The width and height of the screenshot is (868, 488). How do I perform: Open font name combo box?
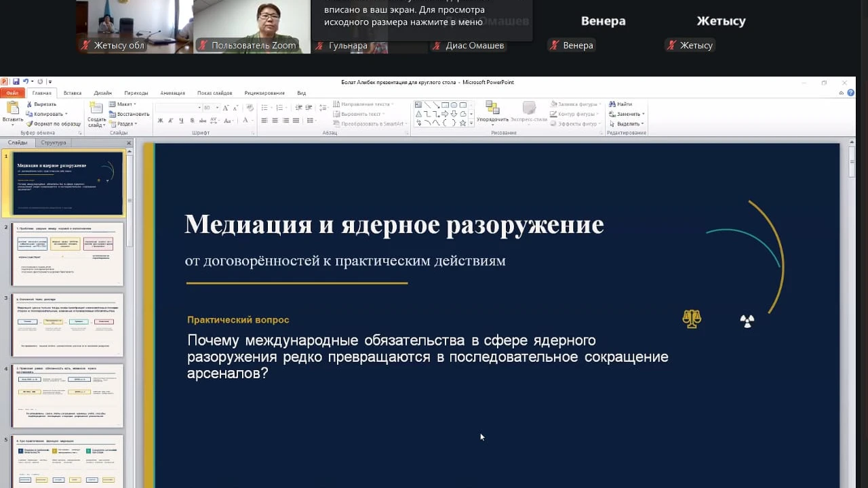tap(178, 108)
